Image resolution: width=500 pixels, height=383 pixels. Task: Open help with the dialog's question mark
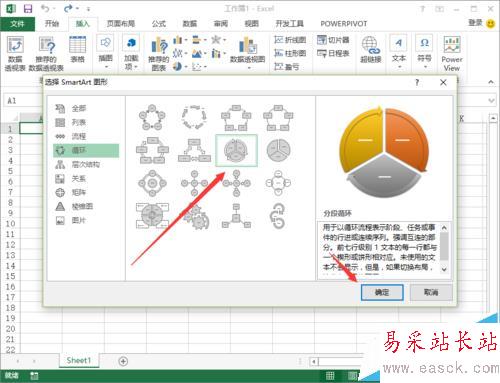(x=417, y=82)
